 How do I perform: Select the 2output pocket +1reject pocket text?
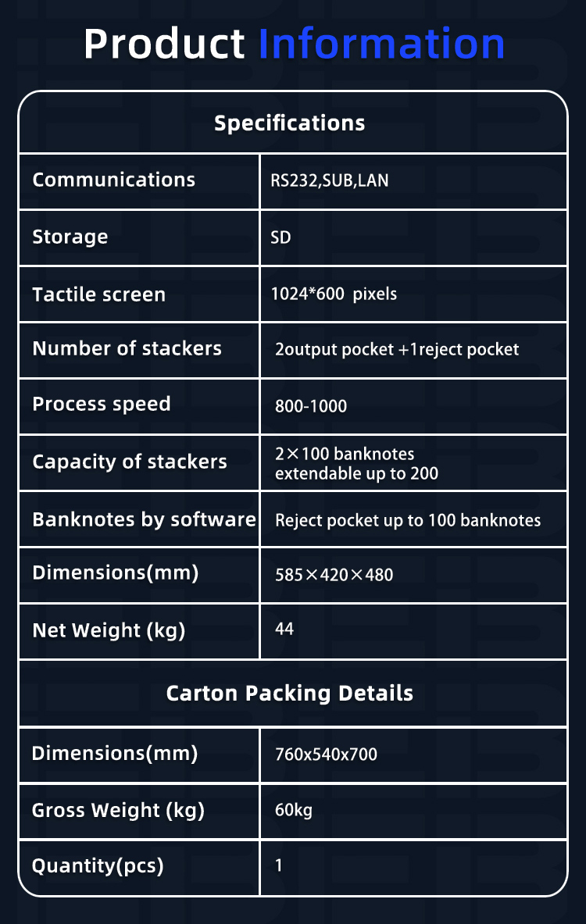click(397, 349)
